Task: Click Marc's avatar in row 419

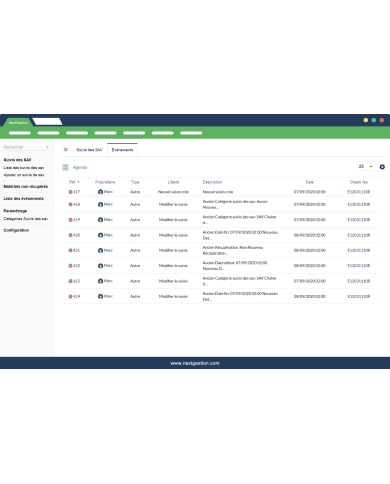Action: pos(100,220)
